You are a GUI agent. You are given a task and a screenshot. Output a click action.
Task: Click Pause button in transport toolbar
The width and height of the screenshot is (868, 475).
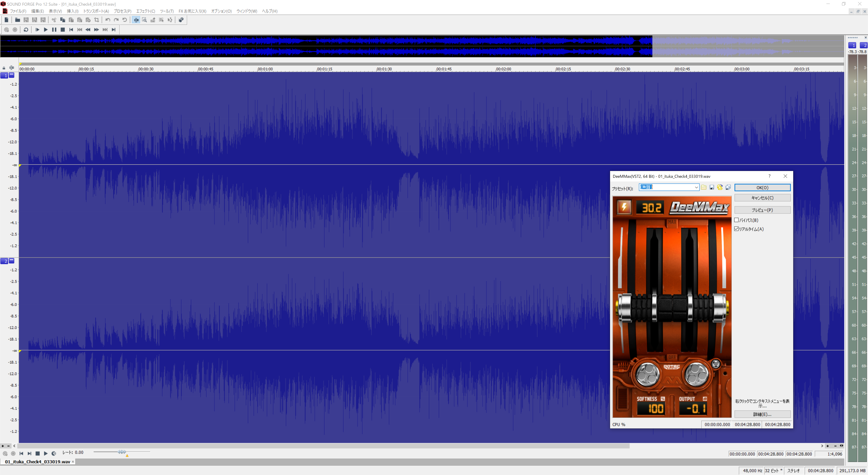click(54, 30)
